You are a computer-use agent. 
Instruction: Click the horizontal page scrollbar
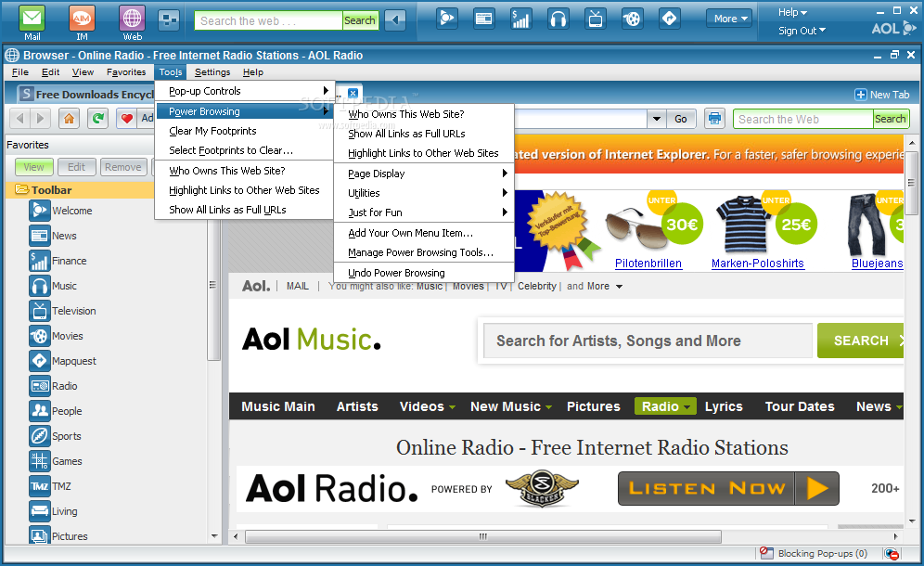[x=483, y=536]
